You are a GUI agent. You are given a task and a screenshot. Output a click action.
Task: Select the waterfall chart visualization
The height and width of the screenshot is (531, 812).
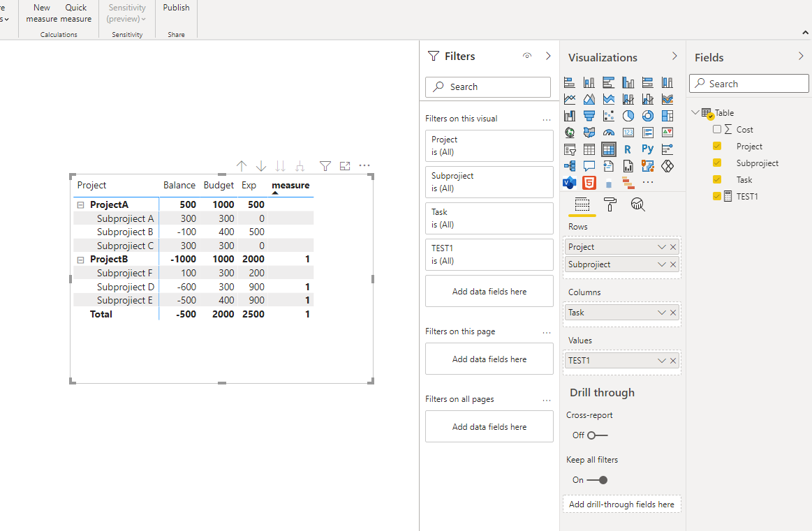[x=570, y=116]
